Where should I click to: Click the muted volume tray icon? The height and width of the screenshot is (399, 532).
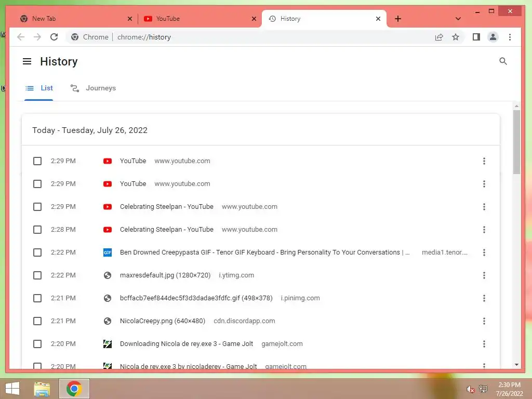470,389
